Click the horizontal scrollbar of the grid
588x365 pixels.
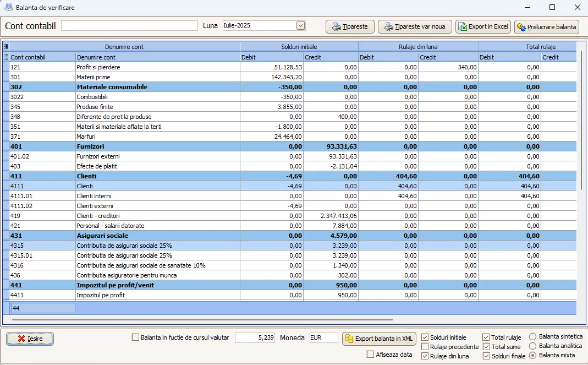(x=202, y=320)
